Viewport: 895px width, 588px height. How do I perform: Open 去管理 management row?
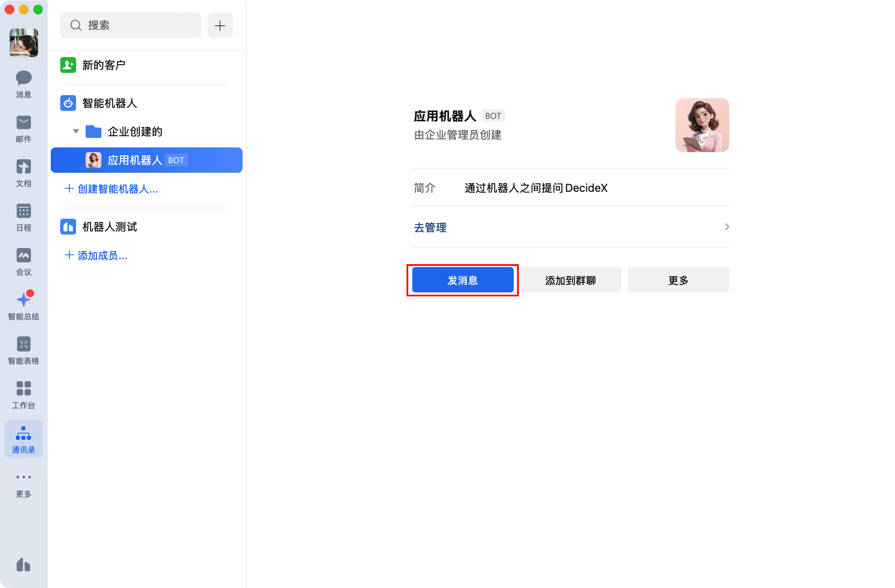(x=571, y=227)
